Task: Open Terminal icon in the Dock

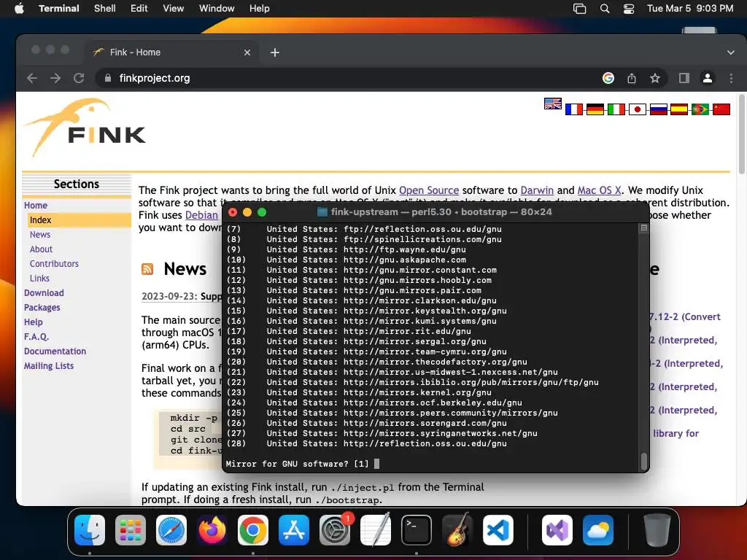Action: pos(417,530)
